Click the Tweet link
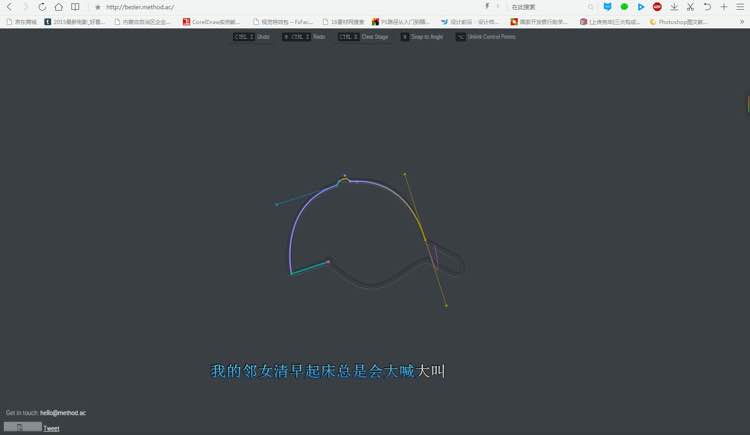The height and width of the screenshot is (435, 750). click(x=51, y=428)
